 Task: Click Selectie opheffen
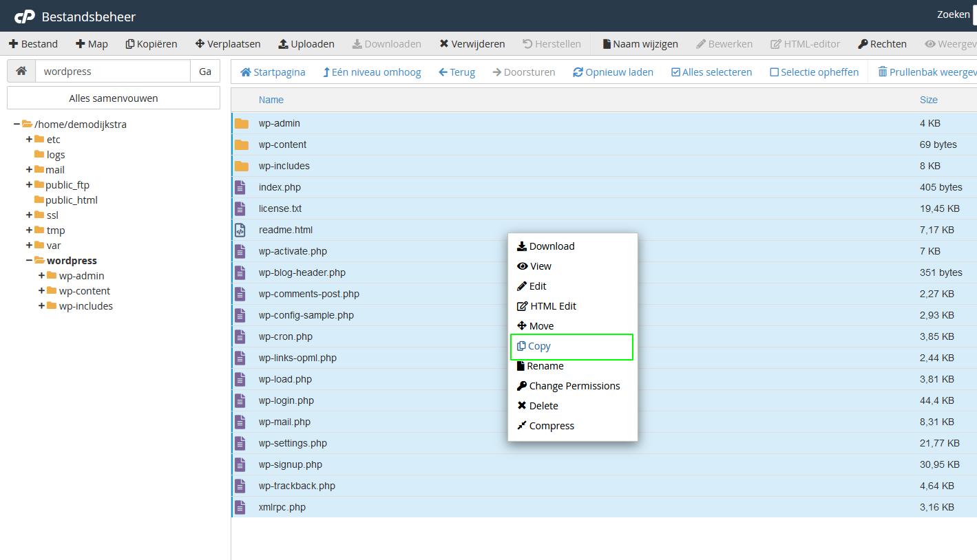(x=815, y=72)
